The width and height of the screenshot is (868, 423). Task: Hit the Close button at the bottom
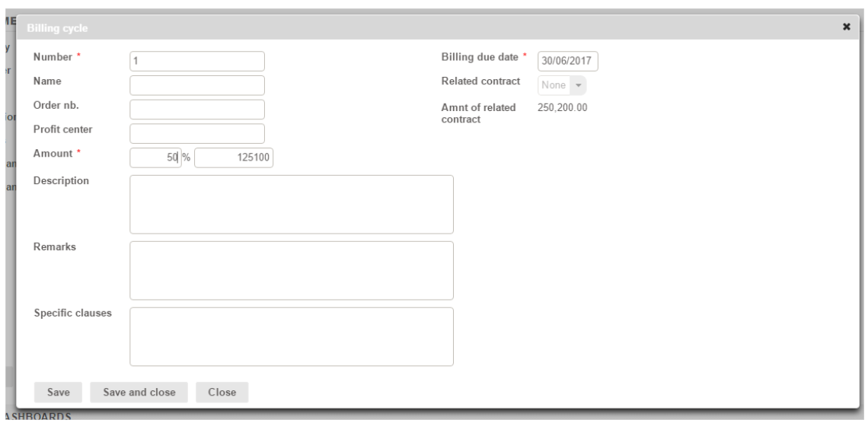(x=222, y=392)
